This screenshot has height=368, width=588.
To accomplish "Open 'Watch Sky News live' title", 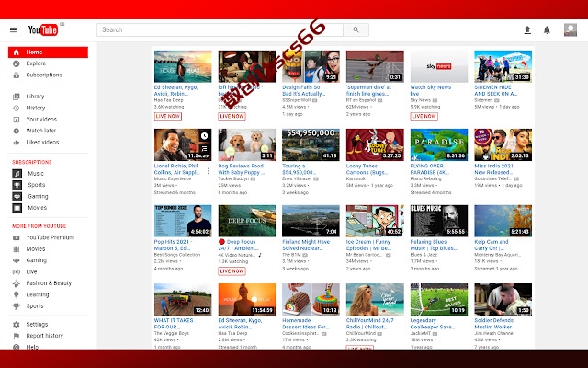I will coord(431,90).
